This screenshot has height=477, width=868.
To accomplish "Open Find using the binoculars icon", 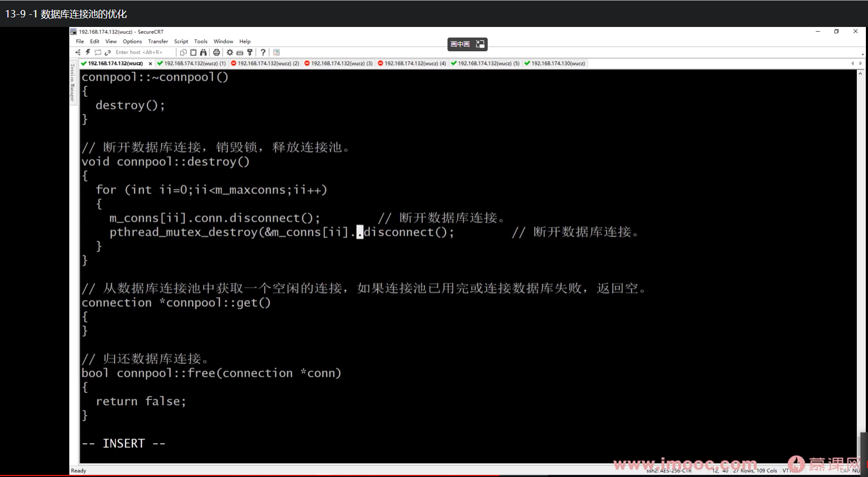I will [203, 52].
